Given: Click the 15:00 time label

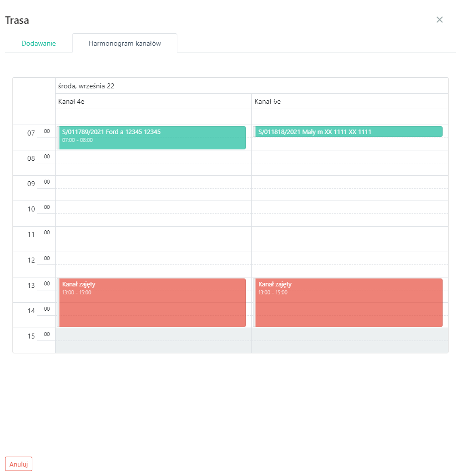Looking at the screenshot, I should [34, 336].
